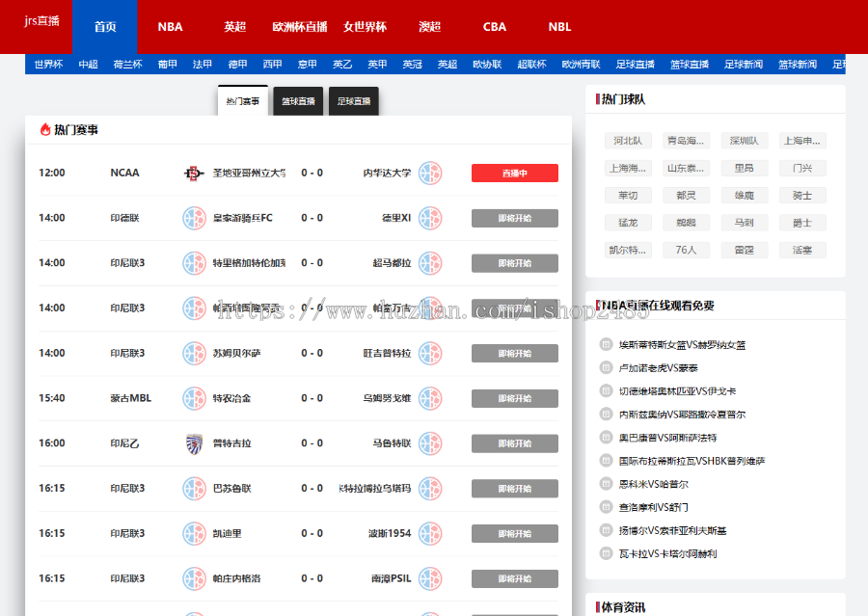Open the 切德维塔奥林匹亚VS伊戈卡 link
The image size is (868, 616).
point(678,391)
